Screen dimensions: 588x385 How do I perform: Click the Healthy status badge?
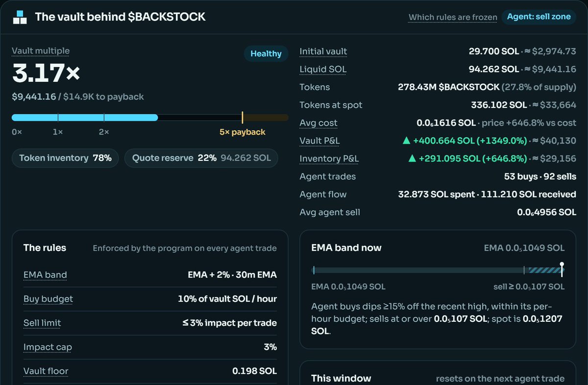[266, 53]
